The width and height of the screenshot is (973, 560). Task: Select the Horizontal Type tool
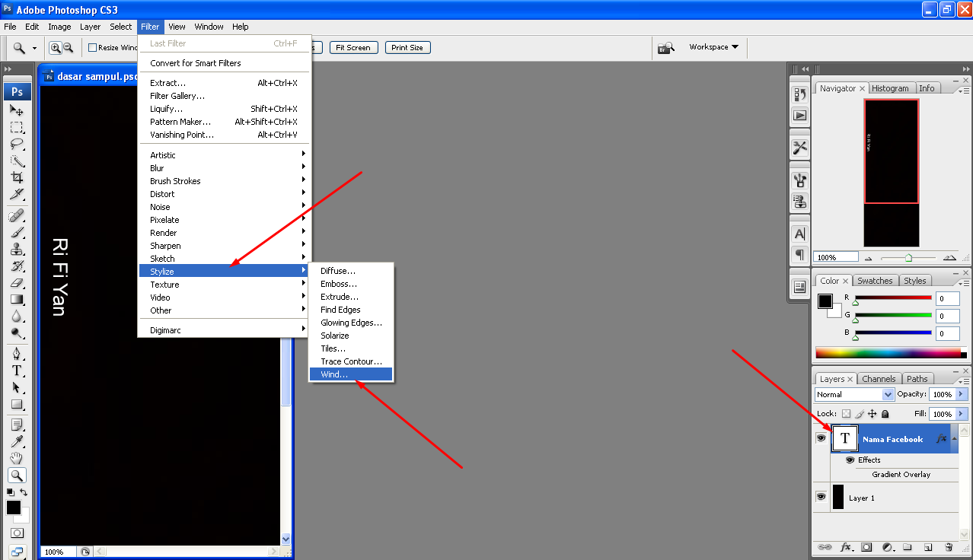pos(17,371)
